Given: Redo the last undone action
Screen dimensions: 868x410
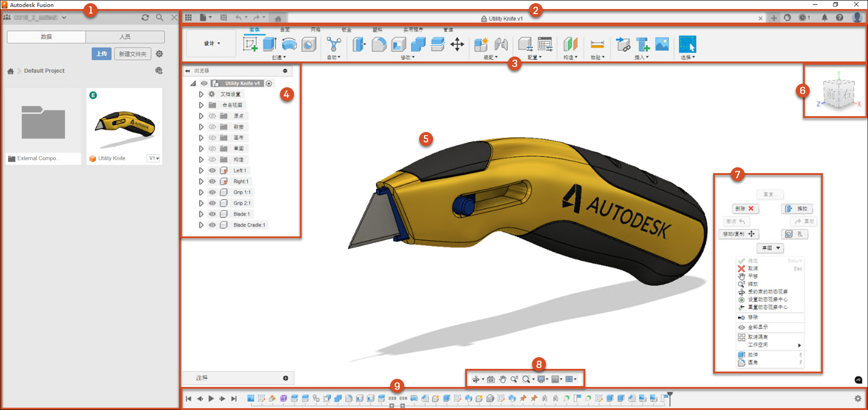Looking at the screenshot, I should 256,18.
